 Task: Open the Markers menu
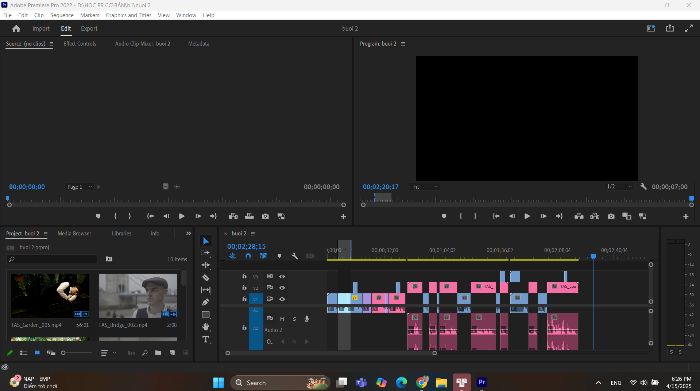coord(90,15)
